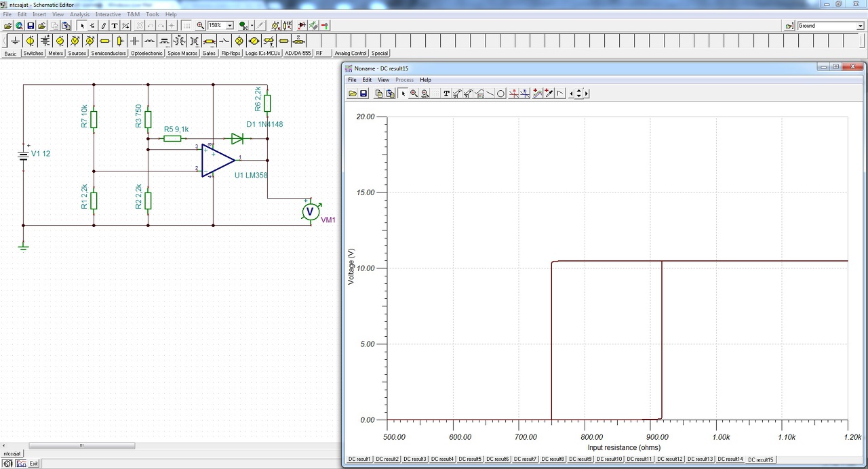This screenshot has width=868, height=469.
Task: Switch to the Gates component tab
Action: (x=209, y=53)
